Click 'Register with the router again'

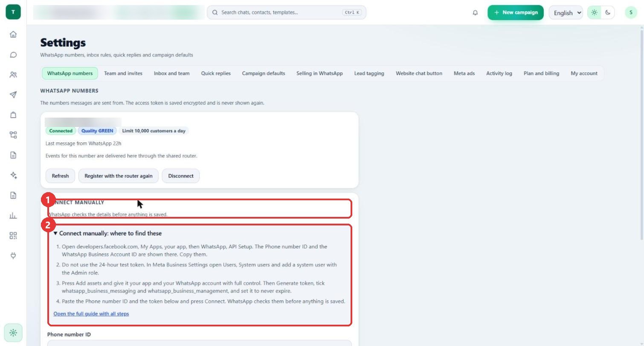119,176
